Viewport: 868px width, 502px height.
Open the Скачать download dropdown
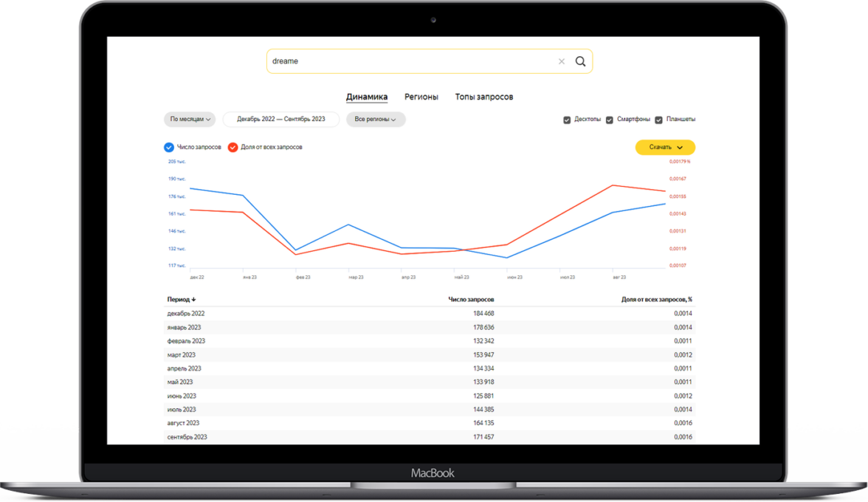tap(665, 147)
